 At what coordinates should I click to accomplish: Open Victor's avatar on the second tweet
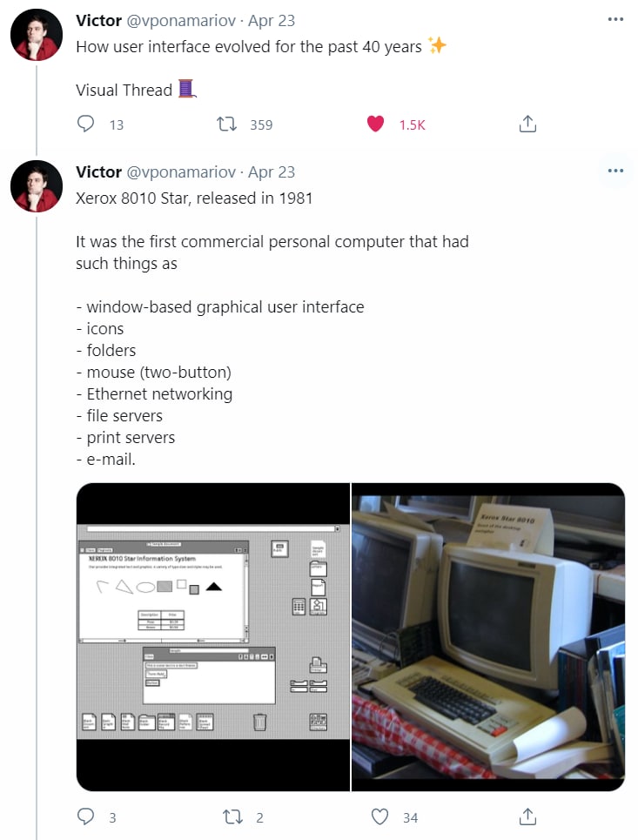(x=37, y=186)
